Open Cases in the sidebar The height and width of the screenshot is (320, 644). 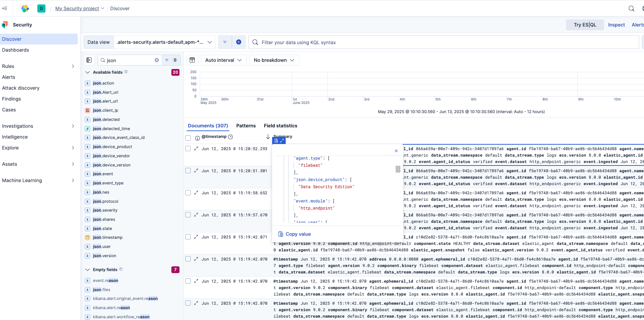pyautogui.click(x=9, y=110)
